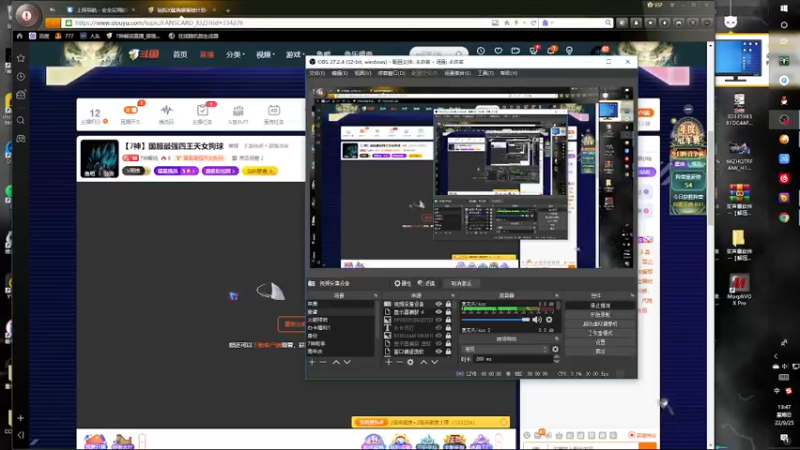Click the Douyu logo in site header
800x450 pixels.
coord(143,54)
